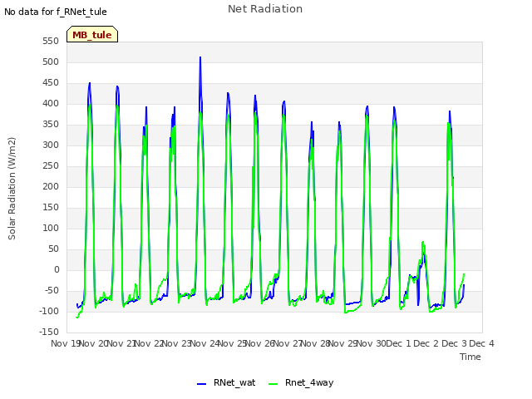Screen dimensions: 532x399
Task: Click the Nov 19 x-axis date label
Action: pos(65,343)
